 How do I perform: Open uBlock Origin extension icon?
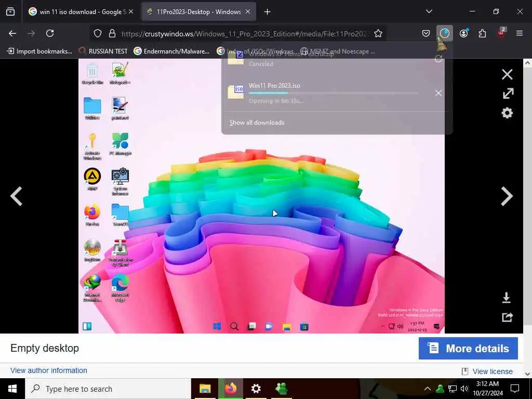click(x=501, y=33)
